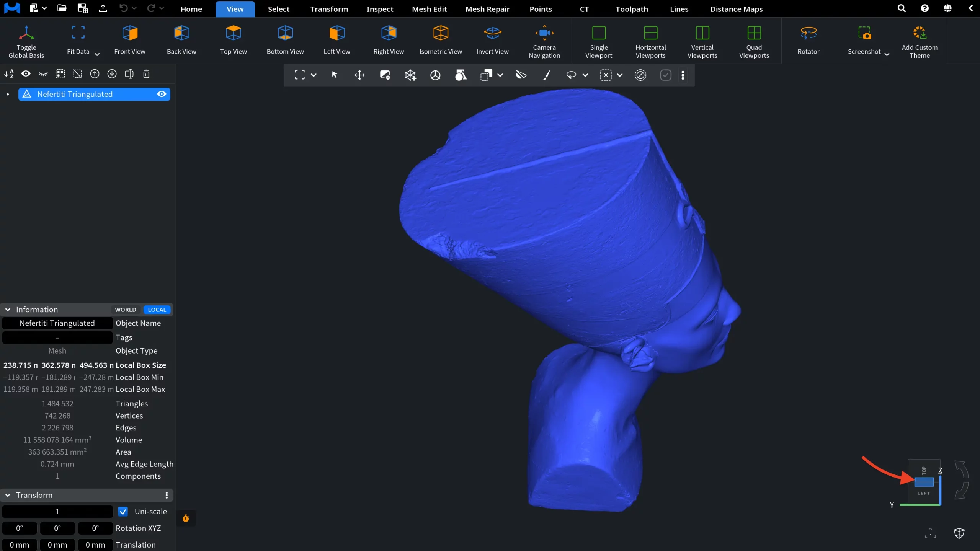Collapse the Transform section
The height and width of the screenshot is (551, 980).
tap(8, 495)
